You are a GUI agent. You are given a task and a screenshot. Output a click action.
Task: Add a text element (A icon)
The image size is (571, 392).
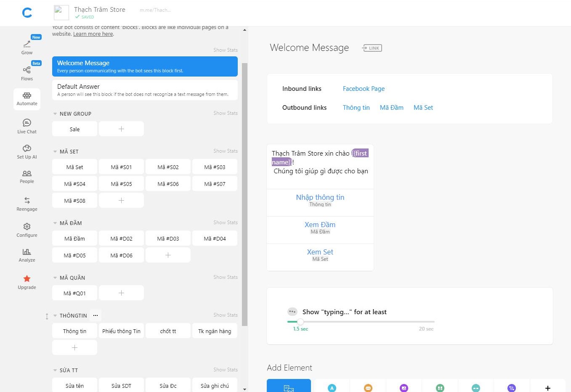[332, 388]
